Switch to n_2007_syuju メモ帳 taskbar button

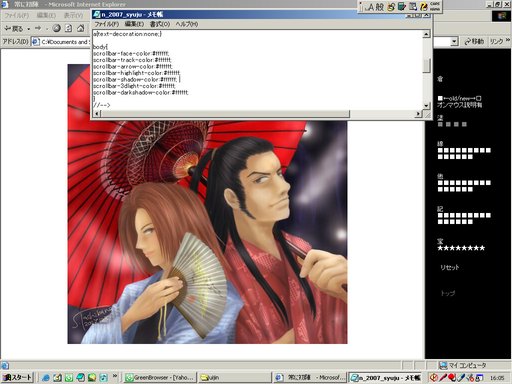(386, 378)
